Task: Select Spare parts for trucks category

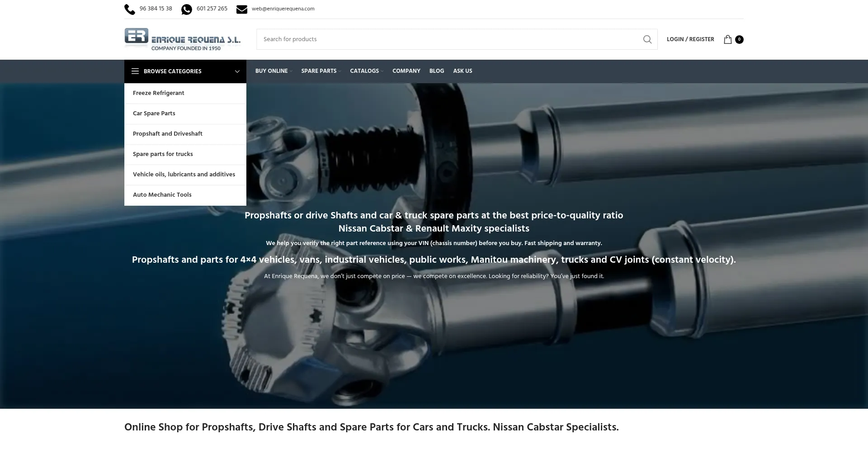Action: pyautogui.click(x=185, y=154)
